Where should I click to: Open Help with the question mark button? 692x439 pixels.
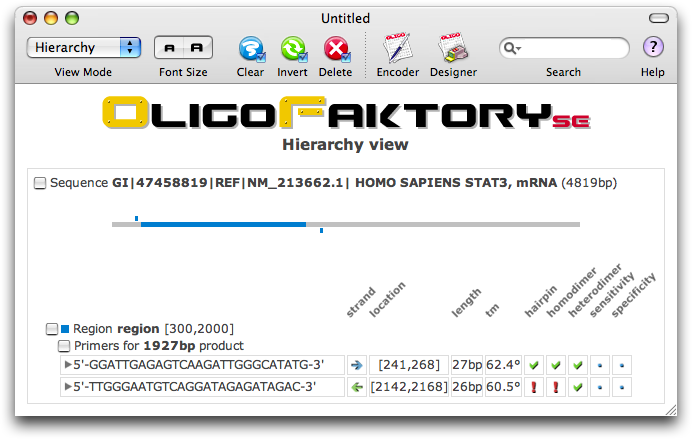tap(653, 47)
